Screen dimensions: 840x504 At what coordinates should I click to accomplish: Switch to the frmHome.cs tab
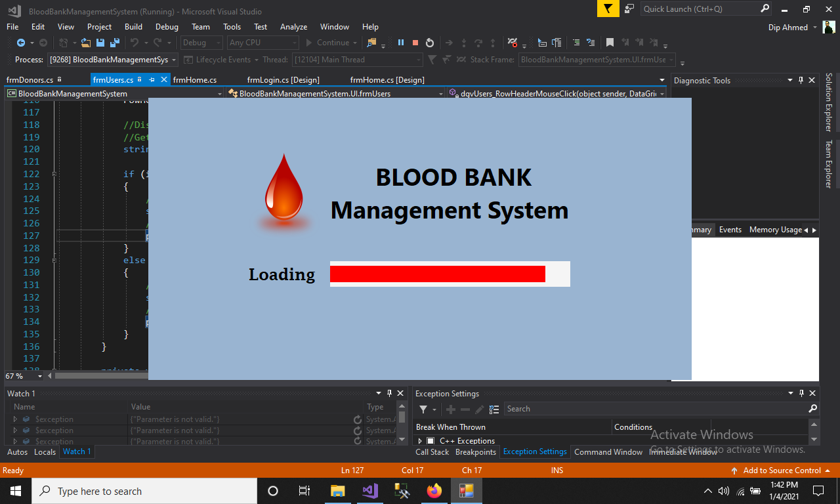pyautogui.click(x=196, y=79)
